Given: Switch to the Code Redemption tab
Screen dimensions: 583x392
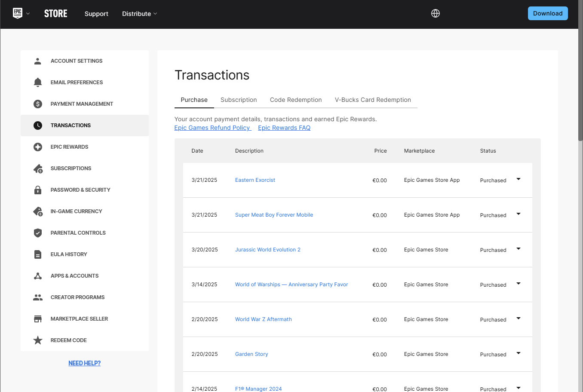Looking at the screenshot, I should point(296,100).
